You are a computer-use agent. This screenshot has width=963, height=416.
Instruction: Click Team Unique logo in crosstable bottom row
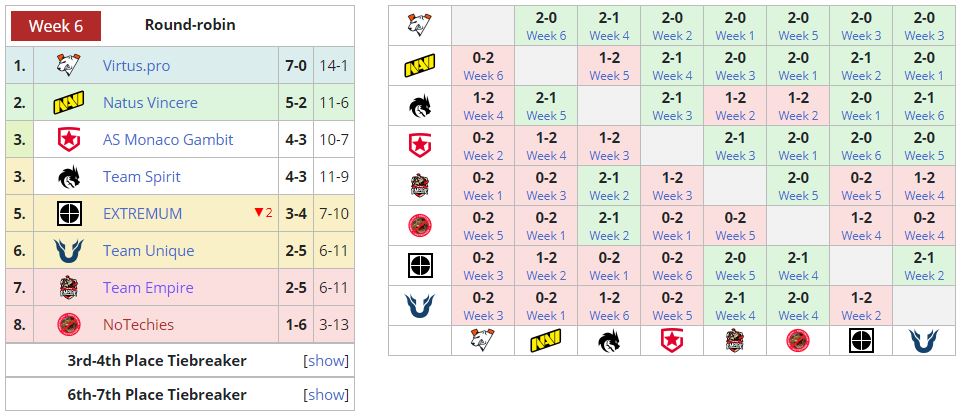(x=923, y=340)
